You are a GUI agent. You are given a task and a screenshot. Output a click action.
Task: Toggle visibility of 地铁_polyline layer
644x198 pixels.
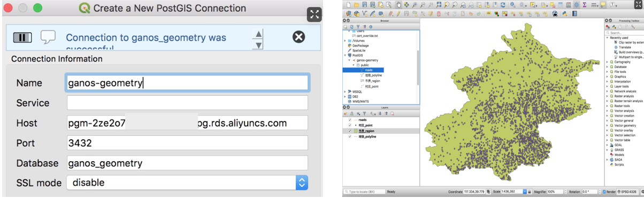click(350, 137)
